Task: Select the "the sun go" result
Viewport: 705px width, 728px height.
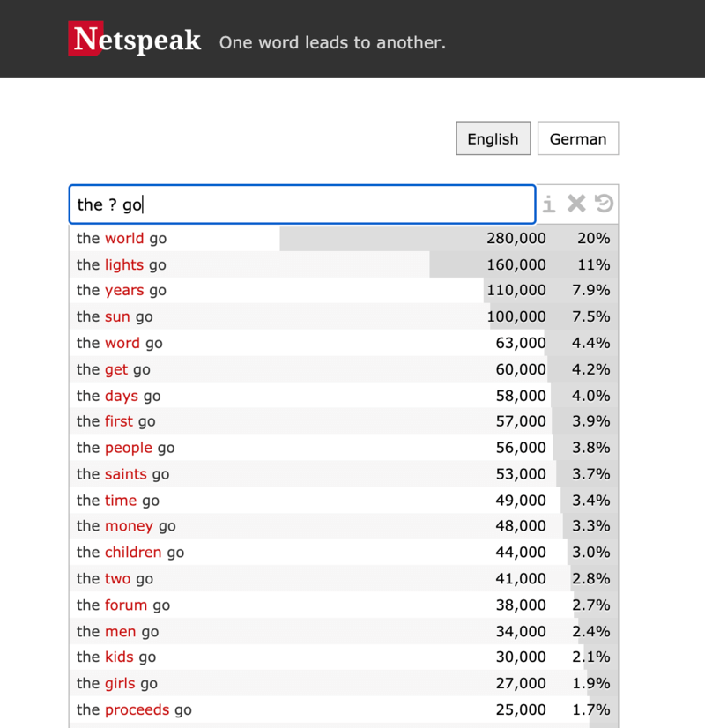Action: [115, 316]
